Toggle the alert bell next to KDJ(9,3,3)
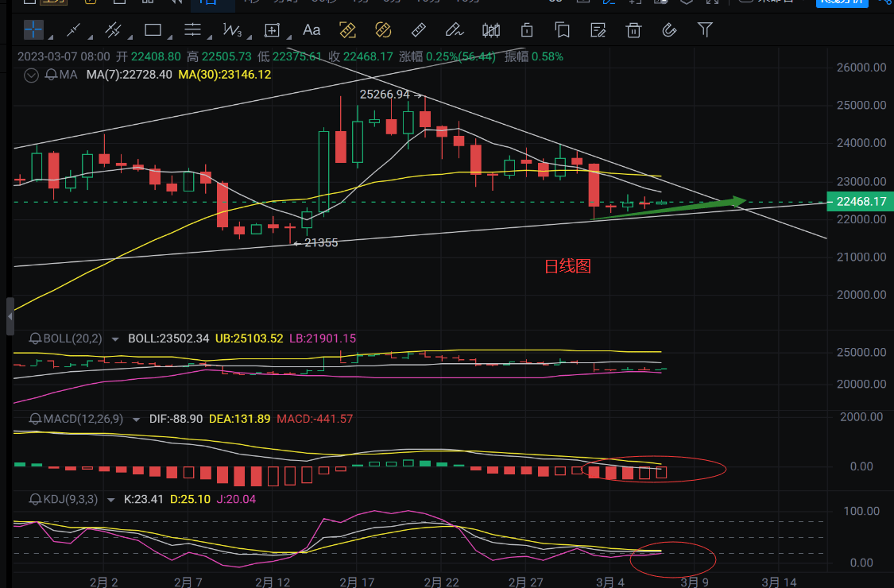 point(35,499)
